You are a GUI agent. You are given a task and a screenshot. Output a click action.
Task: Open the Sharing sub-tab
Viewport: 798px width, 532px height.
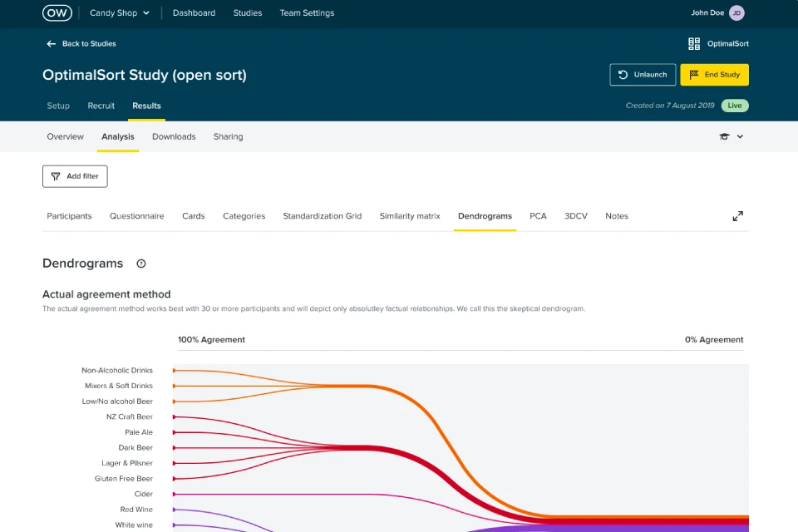[x=228, y=136]
